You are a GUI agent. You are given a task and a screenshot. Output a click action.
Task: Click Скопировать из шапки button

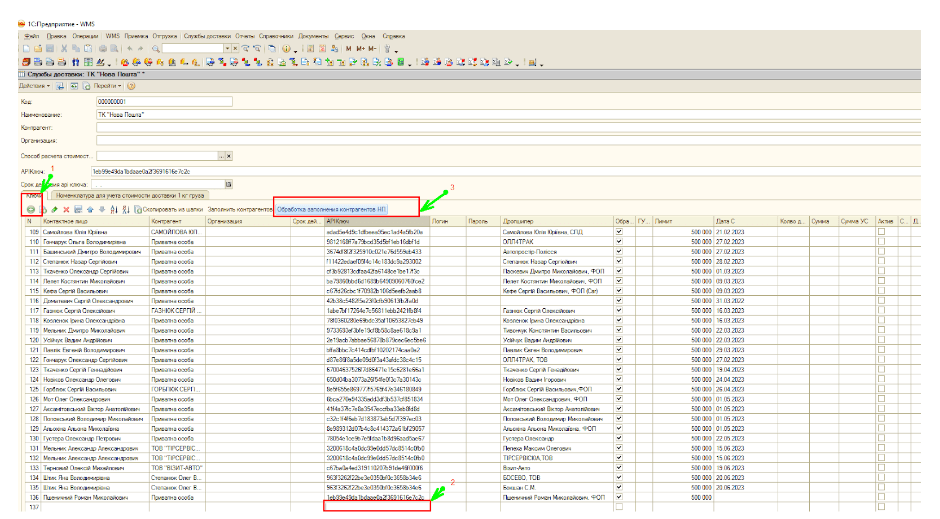[173, 209]
